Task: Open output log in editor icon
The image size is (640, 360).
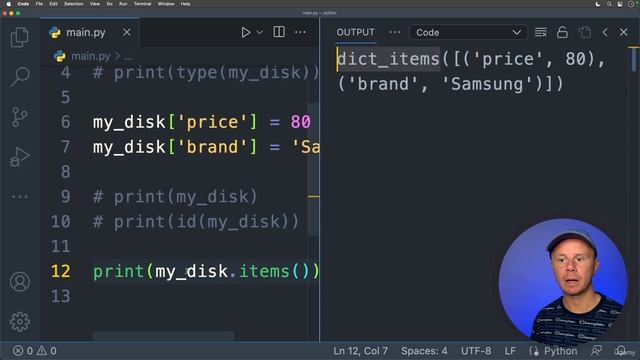Action: pos(585,32)
